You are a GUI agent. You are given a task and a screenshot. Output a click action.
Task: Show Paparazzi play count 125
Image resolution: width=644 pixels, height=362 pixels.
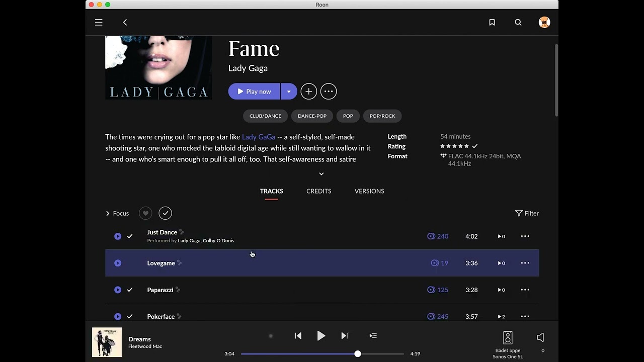click(x=438, y=290)
